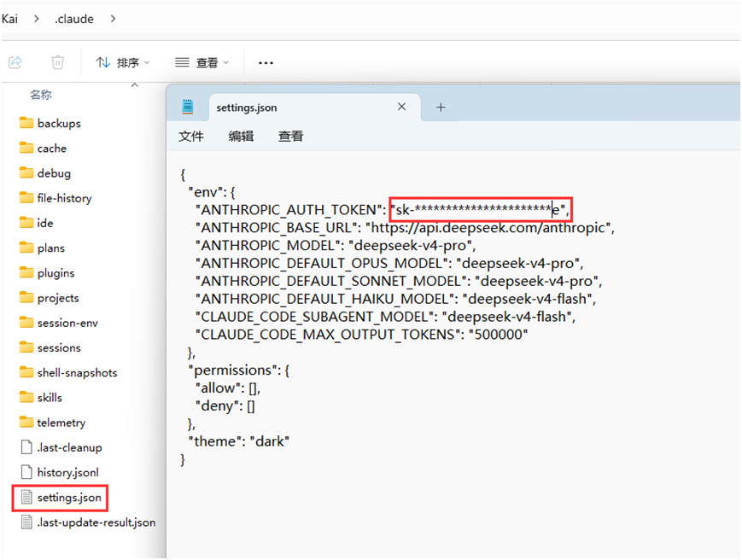Select the telemetry folder
The image size is (742, 560).
point(53,423)
